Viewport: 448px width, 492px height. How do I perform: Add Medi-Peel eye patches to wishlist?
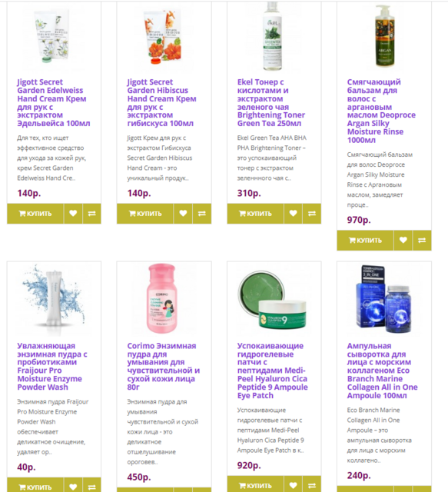click(x=293, y=485)
